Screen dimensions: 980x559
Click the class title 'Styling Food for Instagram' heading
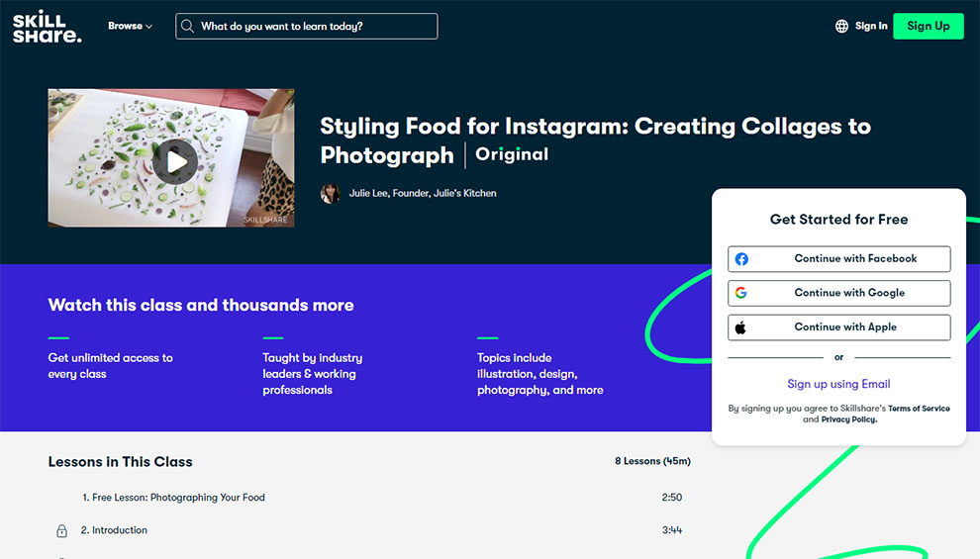595,140
